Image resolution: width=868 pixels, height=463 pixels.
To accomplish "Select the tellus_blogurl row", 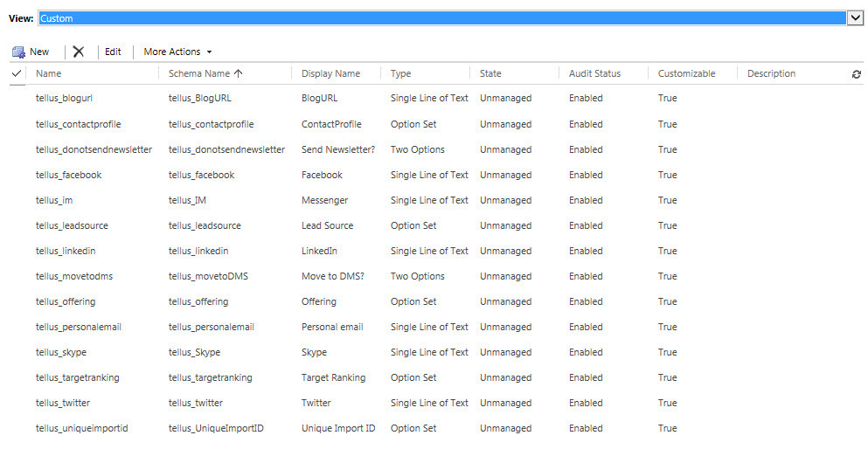I will 63,99.
